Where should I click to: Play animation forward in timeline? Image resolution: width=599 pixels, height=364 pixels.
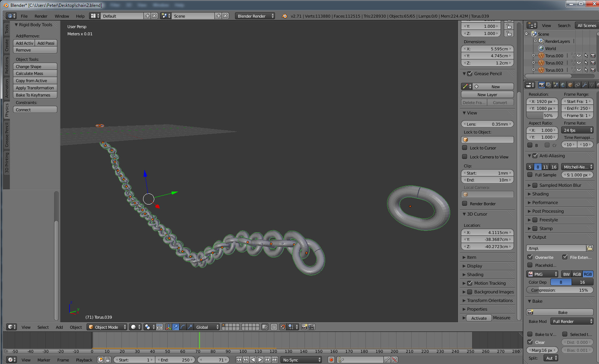260,360
